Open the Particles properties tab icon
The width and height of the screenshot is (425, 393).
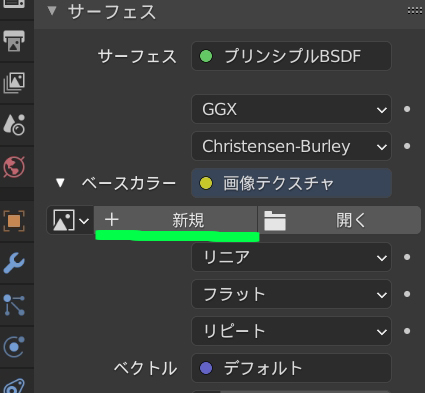tap(14, 305)
